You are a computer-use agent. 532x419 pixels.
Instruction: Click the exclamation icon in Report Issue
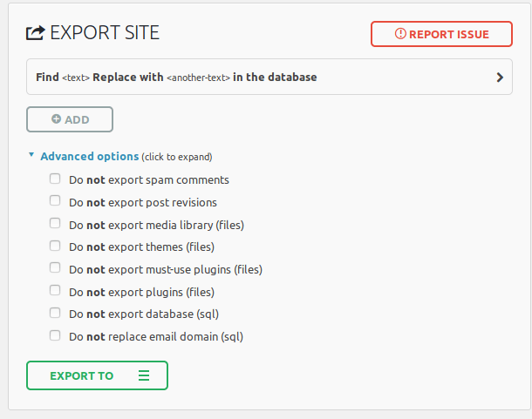(400, 34)
